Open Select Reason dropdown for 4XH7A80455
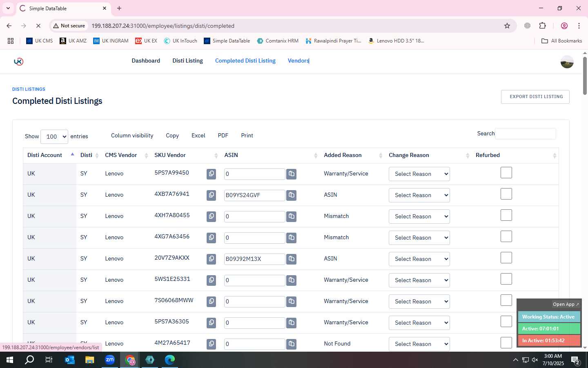Viewport: 588px width, 368px height. pyautogui.click(x=419, y=216)
